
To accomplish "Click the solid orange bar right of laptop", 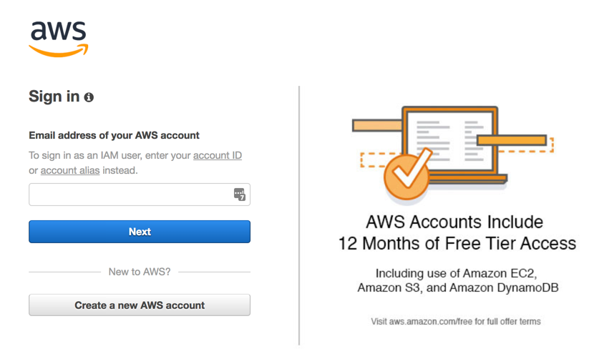I will [512, 140].
